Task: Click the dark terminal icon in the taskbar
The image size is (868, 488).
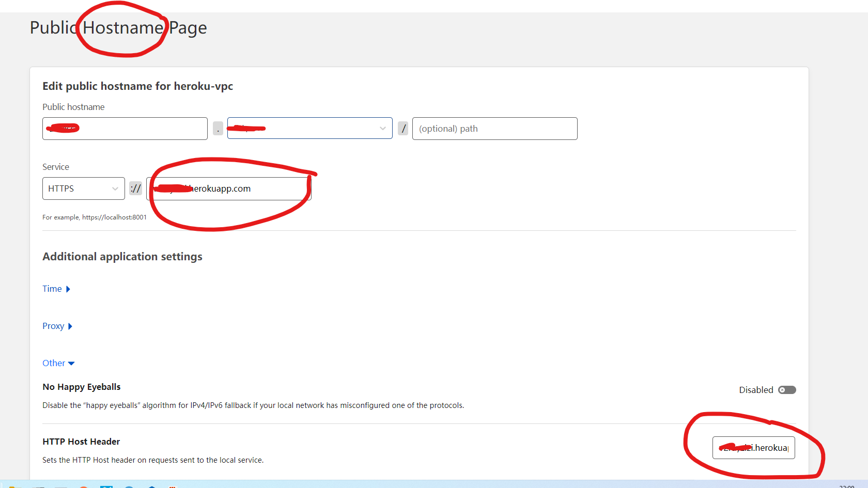Action: [39, 485]
